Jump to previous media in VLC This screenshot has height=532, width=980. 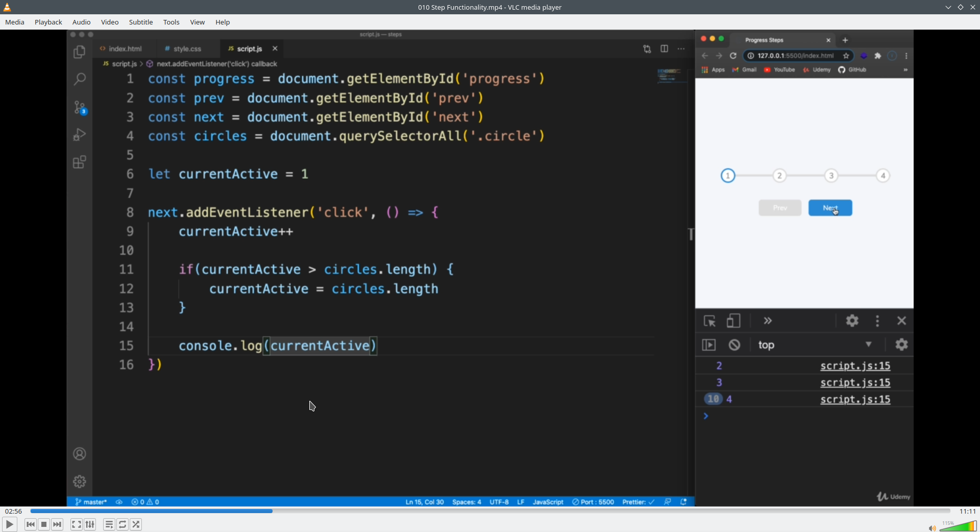(31, 524)
